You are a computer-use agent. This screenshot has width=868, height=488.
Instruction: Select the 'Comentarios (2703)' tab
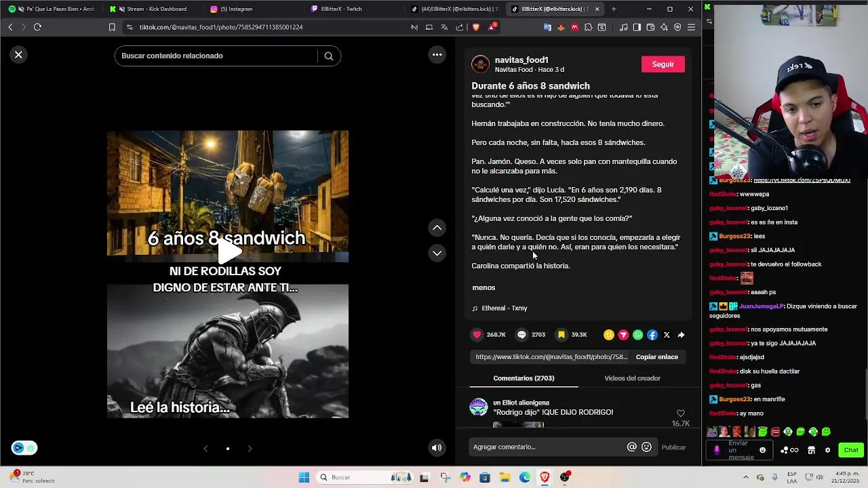tap(524, 378)
